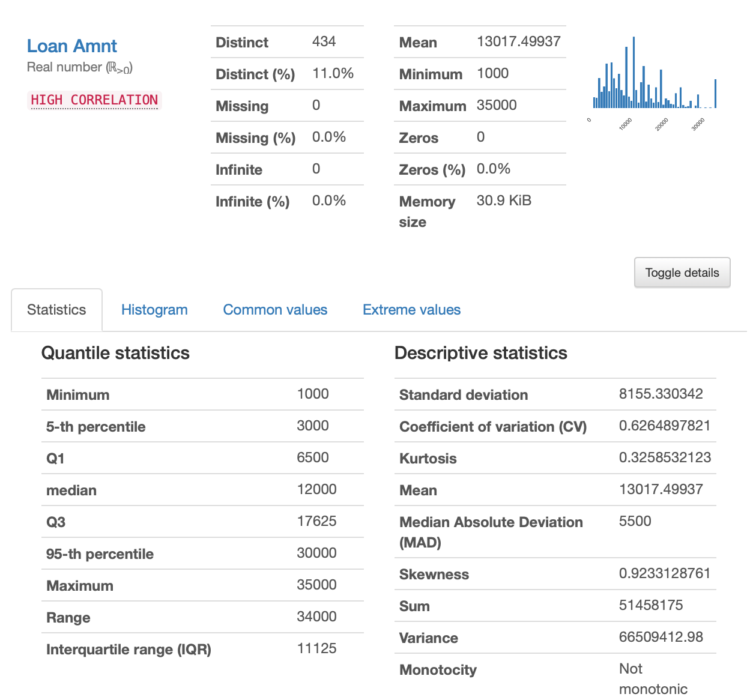This screenshot has width=753, height=700.
Task: Click the Interquartile range (IQR) row label
Action: [129, 650]
